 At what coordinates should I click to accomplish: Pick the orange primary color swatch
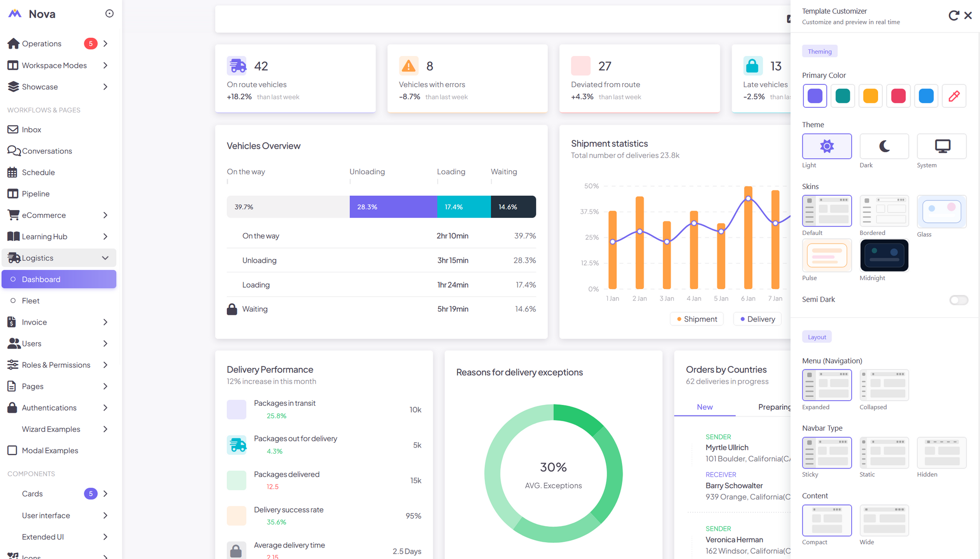[x=870, y=96]
